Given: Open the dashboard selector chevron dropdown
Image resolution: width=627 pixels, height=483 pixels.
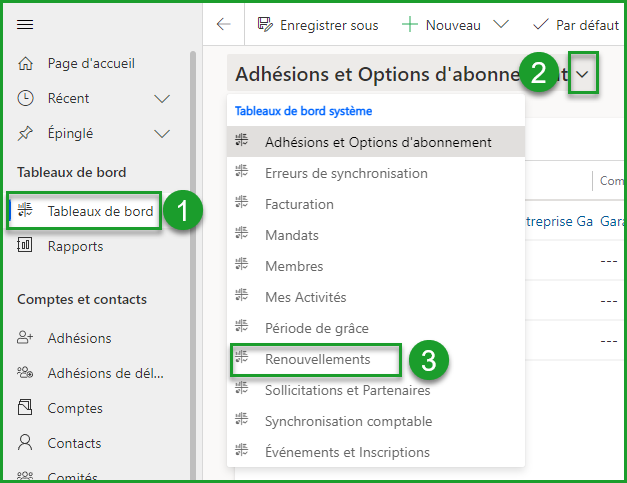Looking at the screenshot, I should point(583,75).
